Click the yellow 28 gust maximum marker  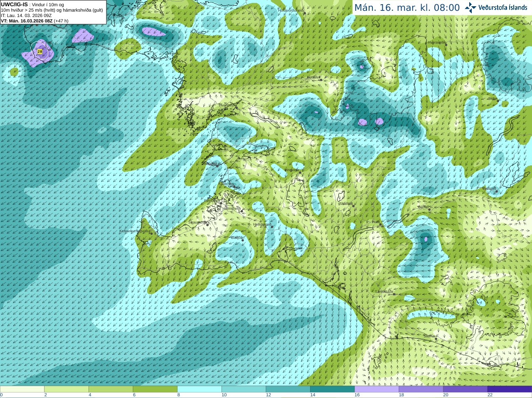pyautogui.click(x=40, y=52)
